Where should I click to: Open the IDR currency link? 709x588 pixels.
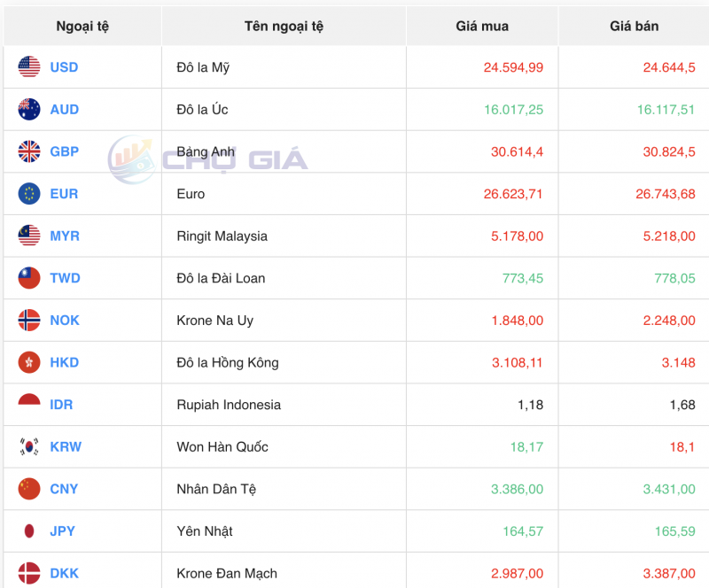coord(61,404)
